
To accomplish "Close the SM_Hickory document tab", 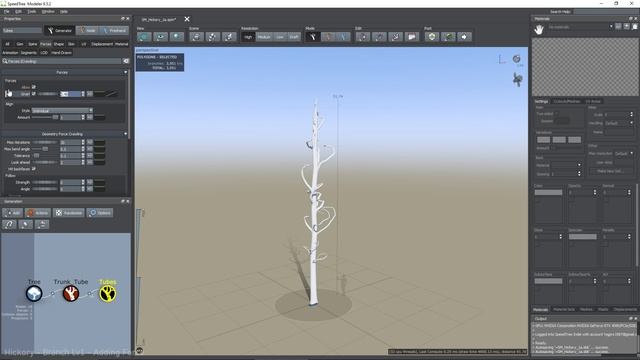I will (x=187, y=19).
